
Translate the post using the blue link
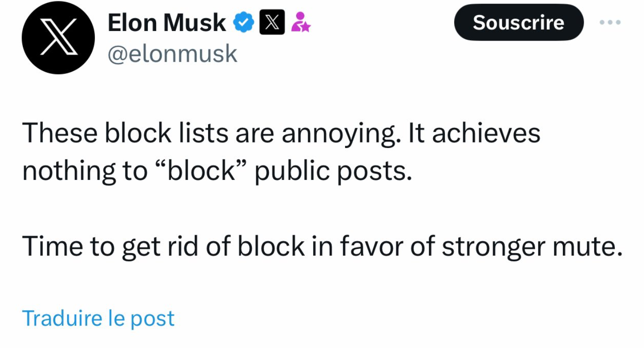(98, 317)
